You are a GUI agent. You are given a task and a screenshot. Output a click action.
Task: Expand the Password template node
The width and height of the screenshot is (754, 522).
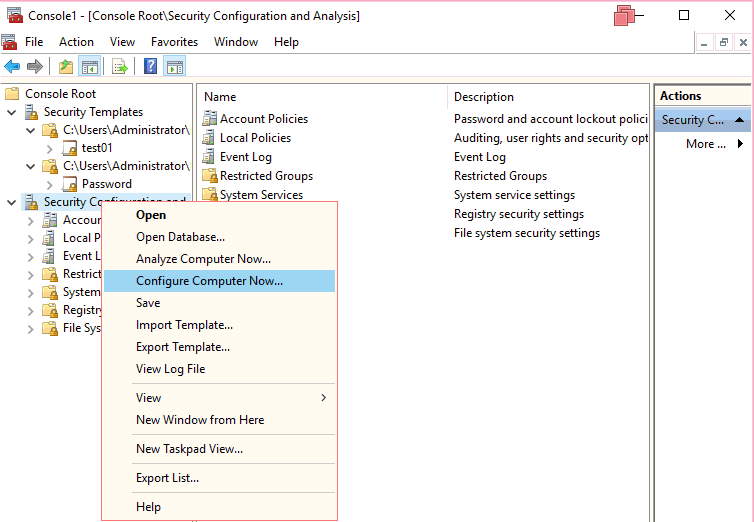[x=49, y=184]
